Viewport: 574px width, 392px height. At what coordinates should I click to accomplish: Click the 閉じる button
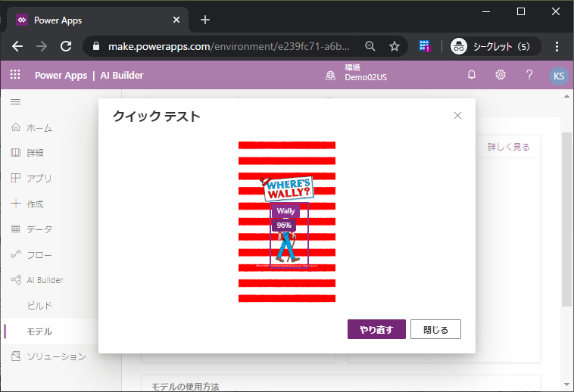coord(435,329)
